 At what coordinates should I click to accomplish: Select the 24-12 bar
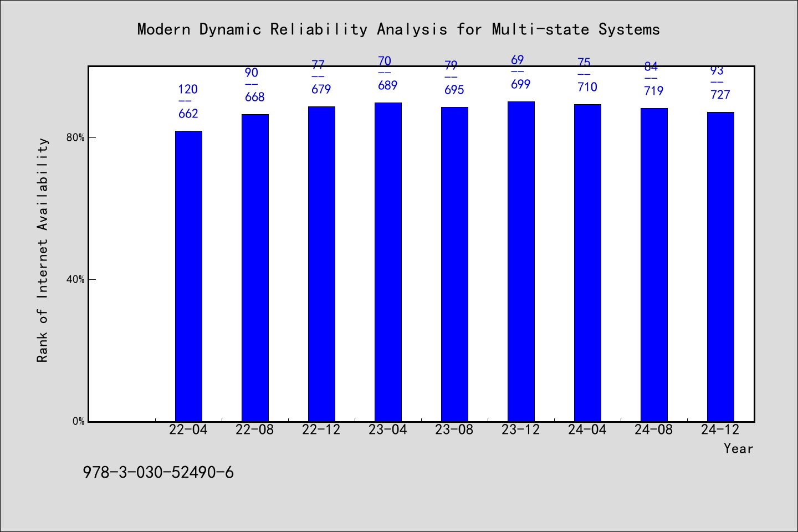(x=720, y=267)
